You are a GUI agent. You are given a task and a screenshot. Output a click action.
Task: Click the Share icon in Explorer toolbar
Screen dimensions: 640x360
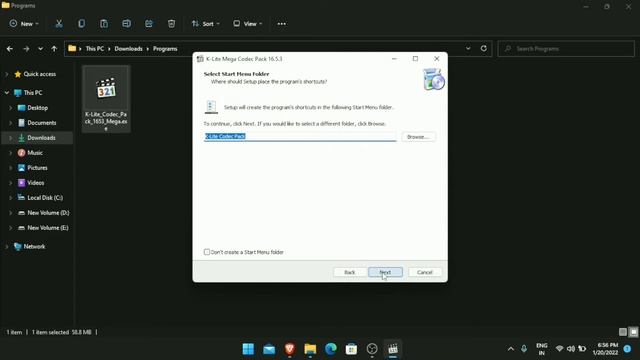click(x=149, y=24)
